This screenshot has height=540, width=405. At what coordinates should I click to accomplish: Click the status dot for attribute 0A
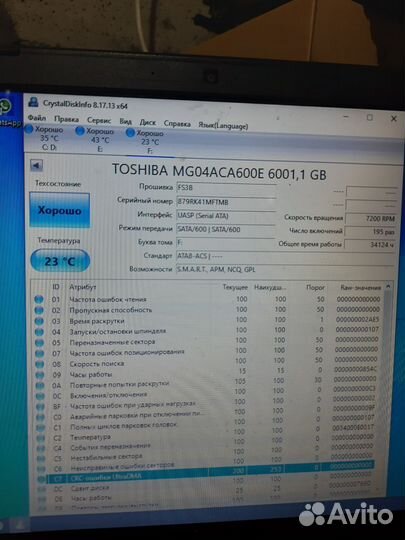pos(40,386)
